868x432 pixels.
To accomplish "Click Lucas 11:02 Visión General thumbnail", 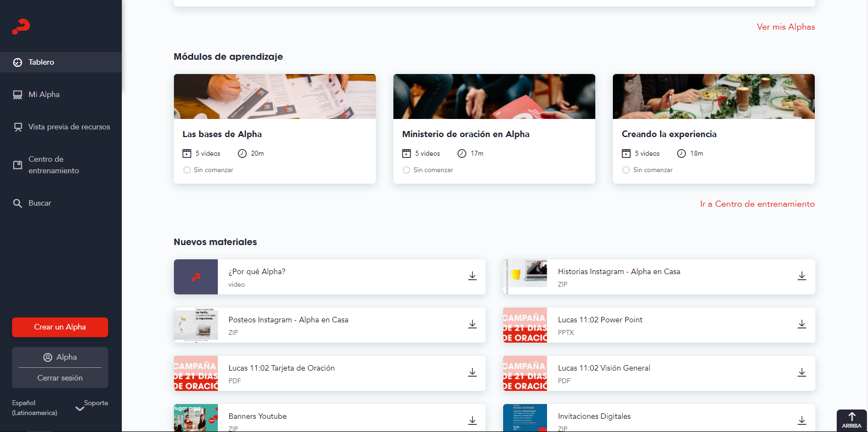I will [525, 373].
